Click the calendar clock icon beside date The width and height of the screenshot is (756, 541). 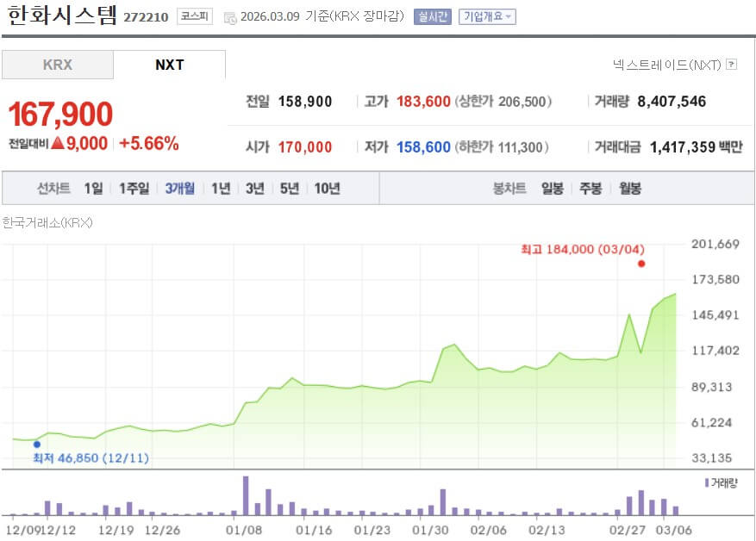pos(230,18)
